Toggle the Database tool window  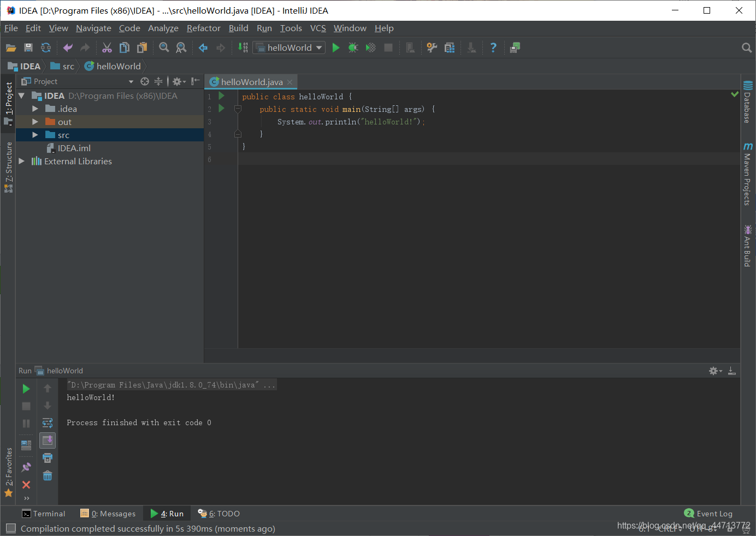[x=748, y=102]
